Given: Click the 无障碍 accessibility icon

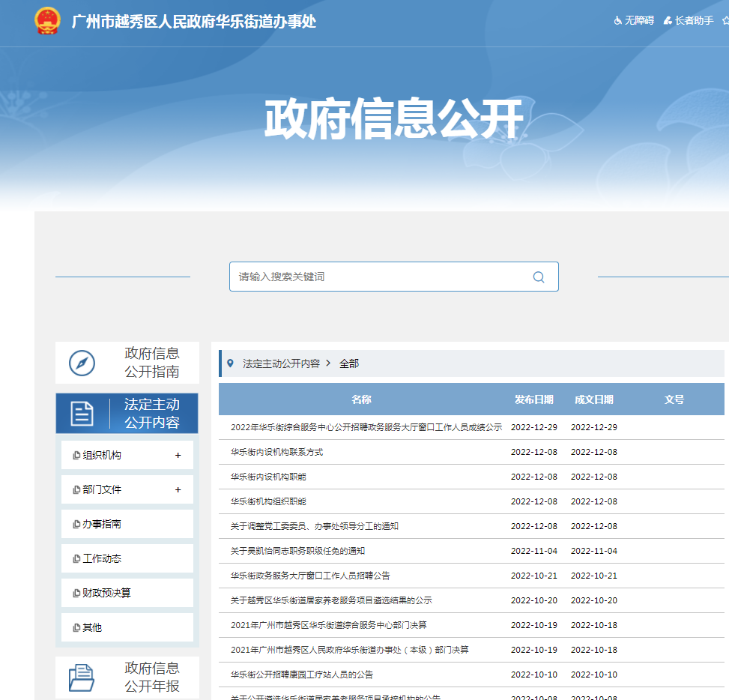Looking at the screenshot, I should tap(618, 21).
